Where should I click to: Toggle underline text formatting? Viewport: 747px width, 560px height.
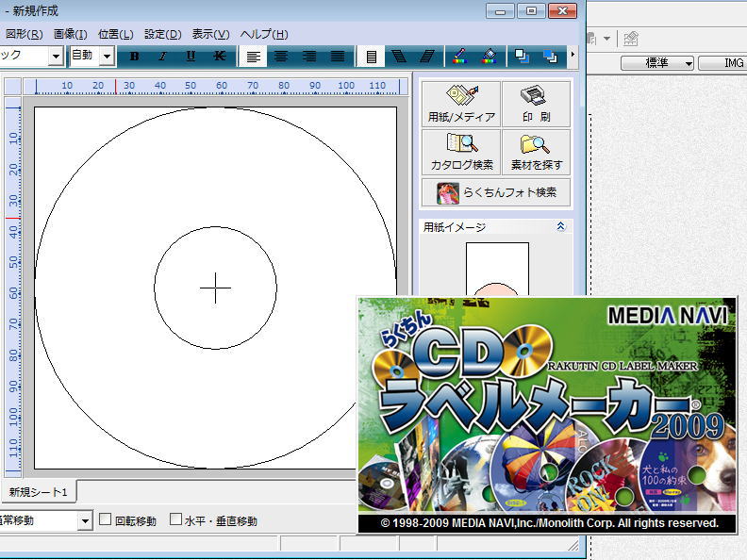[191, 57]
